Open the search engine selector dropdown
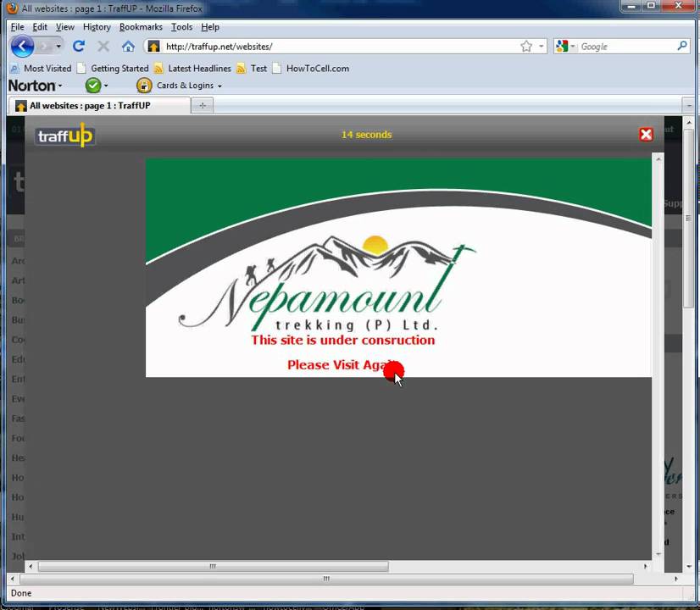The height and width of the screenshot is (610, 700). [565, 46]
